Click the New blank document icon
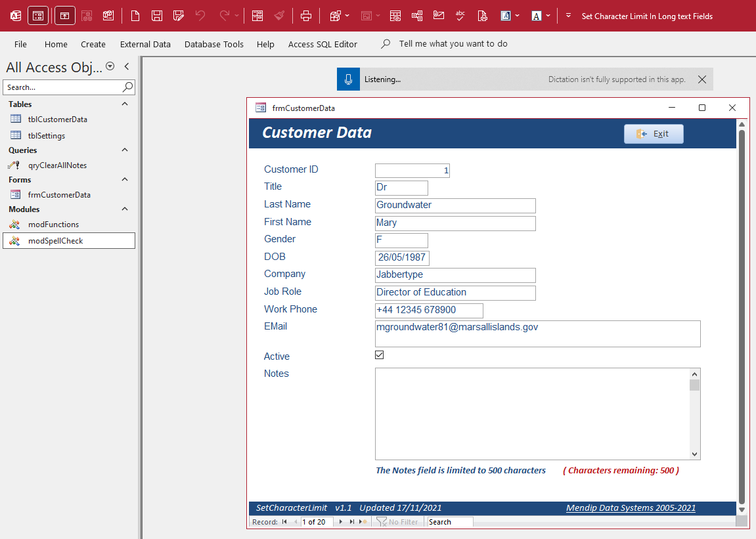The height and width of the screenshot is (539, 756). (135, 16)
